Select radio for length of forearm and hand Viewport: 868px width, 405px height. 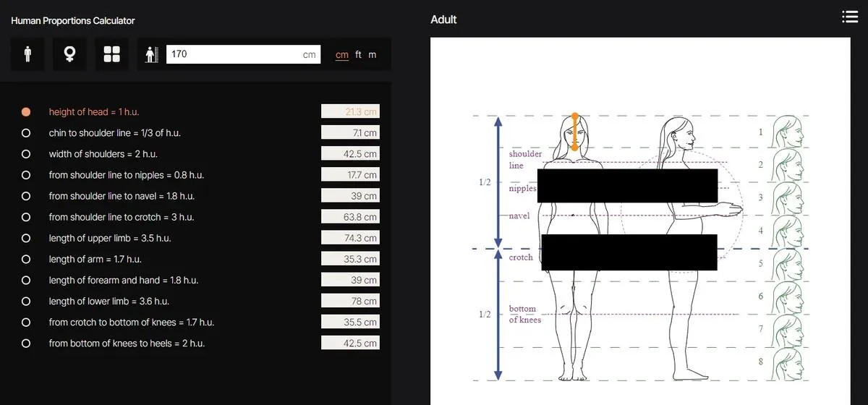tap(26, 280)
